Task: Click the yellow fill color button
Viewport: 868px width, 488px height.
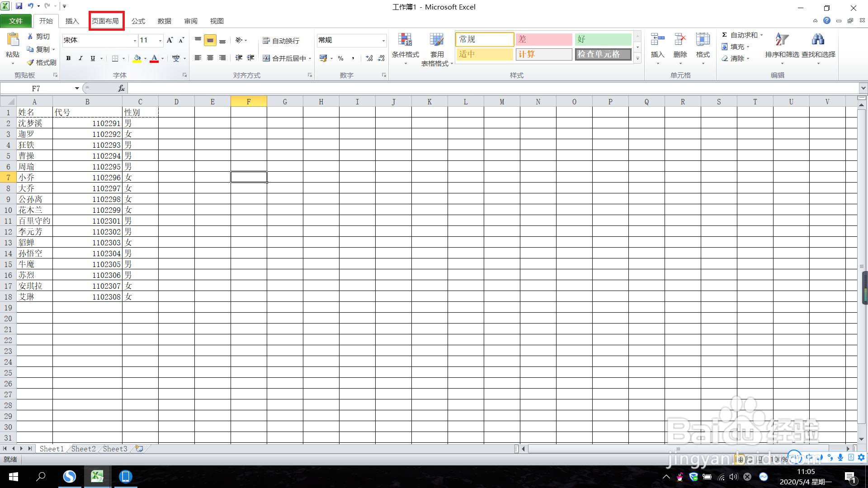Action: click(137, 58)
